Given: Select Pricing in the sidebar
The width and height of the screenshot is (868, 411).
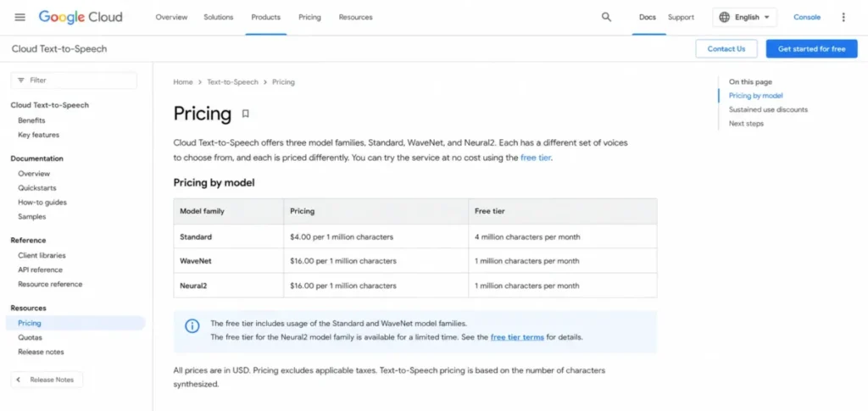Looking at the screenshot, I should click(75, 323).
